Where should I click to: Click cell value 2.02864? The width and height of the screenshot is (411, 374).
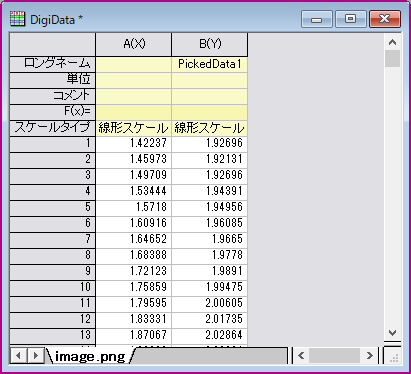(x=210, y=336)
